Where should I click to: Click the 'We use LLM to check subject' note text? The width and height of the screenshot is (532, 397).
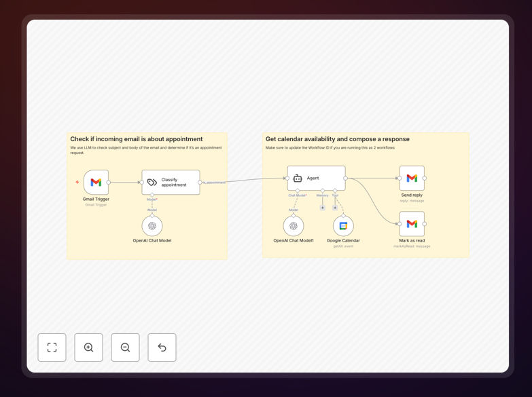146,150
